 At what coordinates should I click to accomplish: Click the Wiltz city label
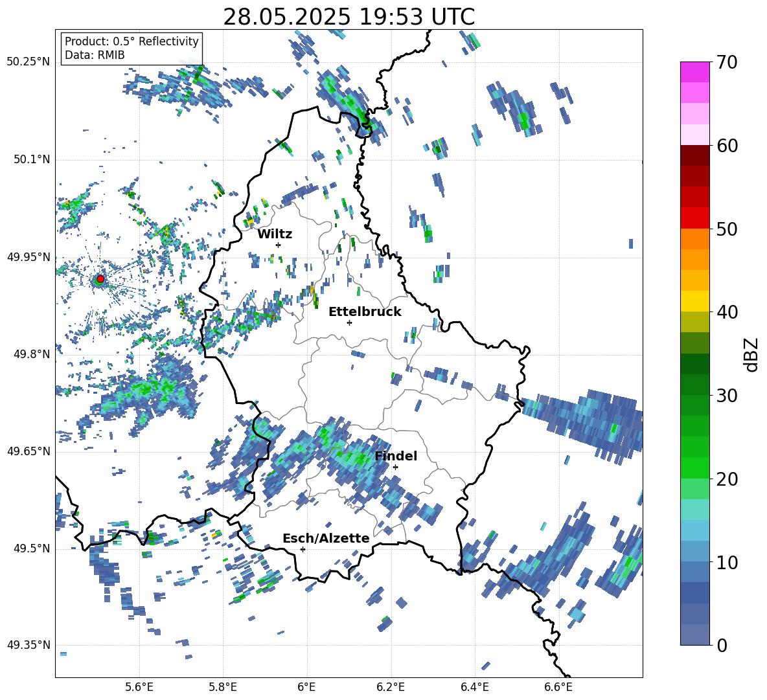275,234
